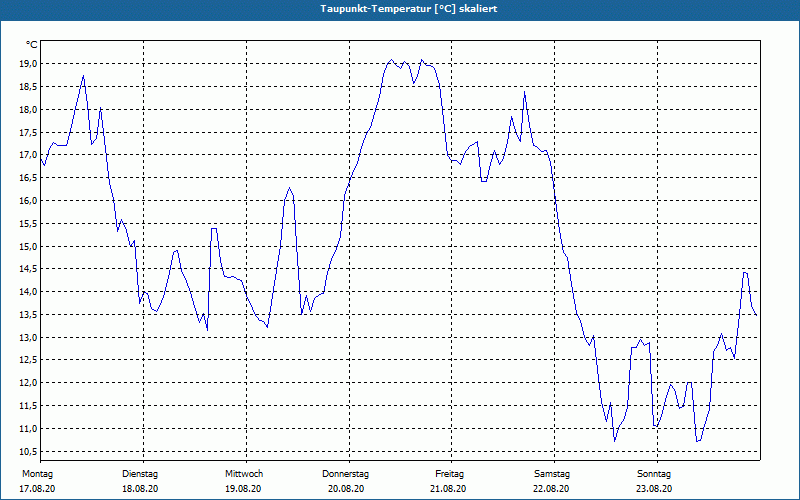This screenshot has height=500, width=800.
Task: Click the 14,5 y-axis value
Action: point(29,269)
